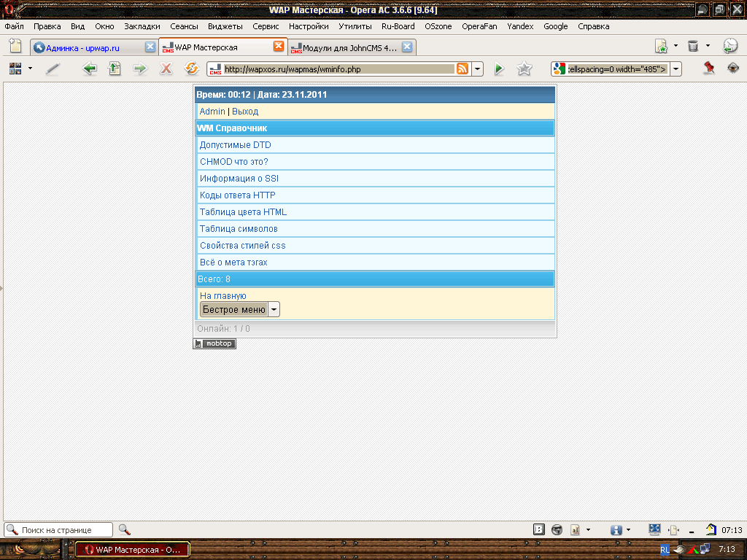The image size is (747, 560).
Task: Click the fit-to-width page icon
Action: tap(673, 529)
